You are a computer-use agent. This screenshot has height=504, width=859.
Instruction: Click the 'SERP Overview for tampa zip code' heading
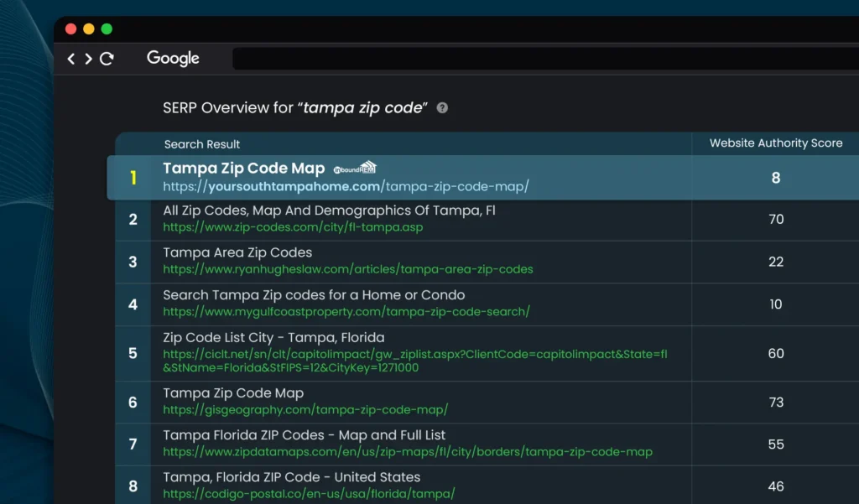coord(294,108)
